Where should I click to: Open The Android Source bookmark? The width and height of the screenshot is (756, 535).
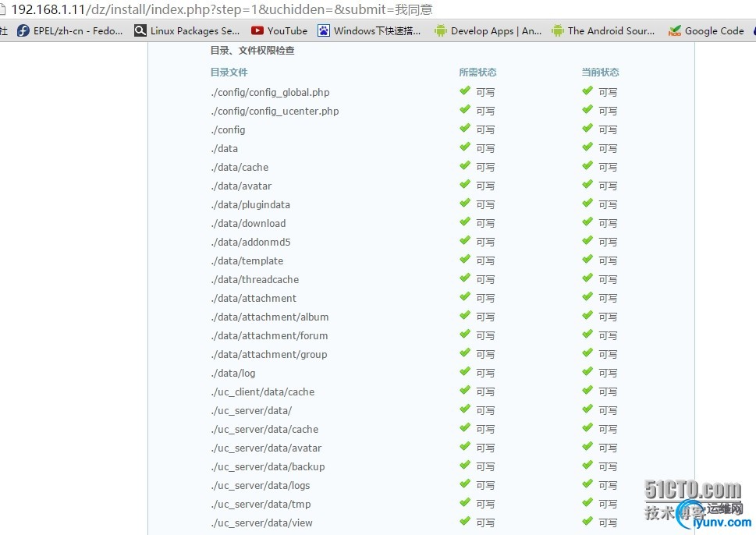pyautogui.click(x=603, y=31)
